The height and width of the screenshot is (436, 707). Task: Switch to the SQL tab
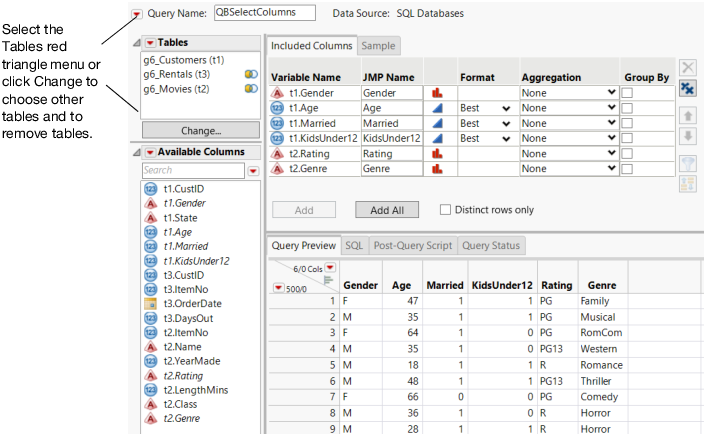354,245
